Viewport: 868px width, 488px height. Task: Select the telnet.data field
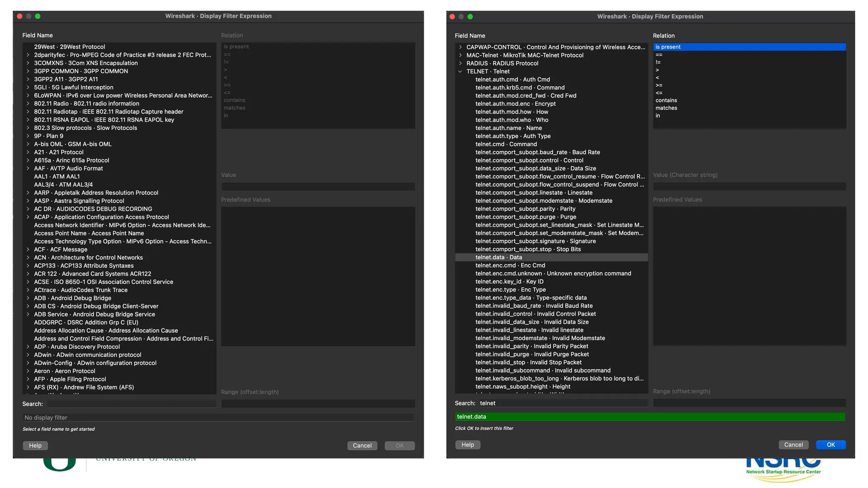[x=498, y=258]
